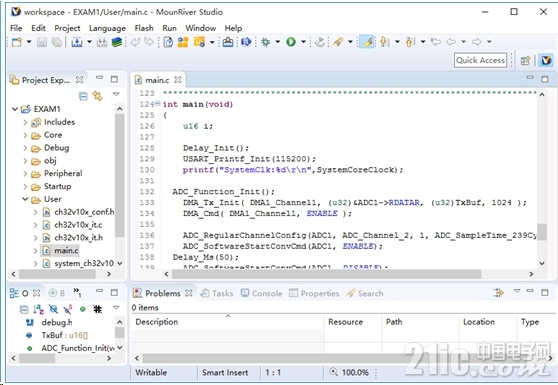The width and height of the screenshot is (558, 385).
Task: Click the Debug bug icon
Action: click(x=265, y=42)
